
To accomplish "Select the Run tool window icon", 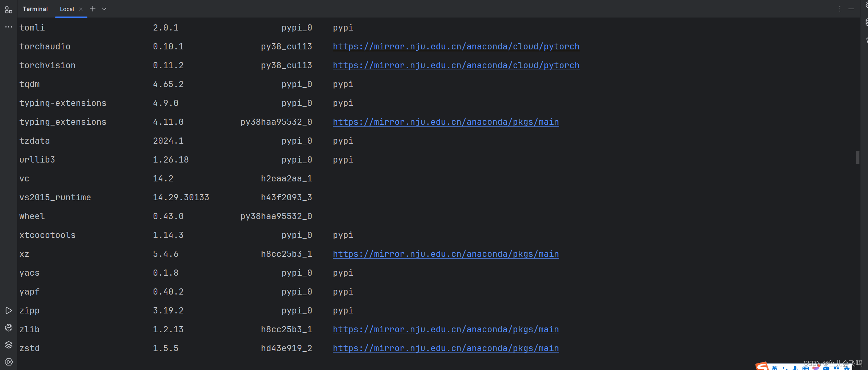I will pyautogui.click(x=9, y=310).
